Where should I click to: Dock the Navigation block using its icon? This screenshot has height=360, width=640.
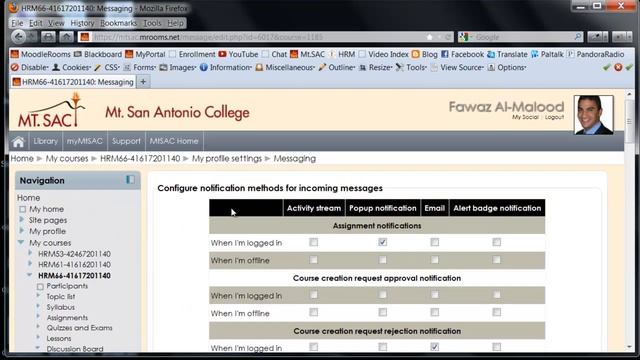coord(130,180)
